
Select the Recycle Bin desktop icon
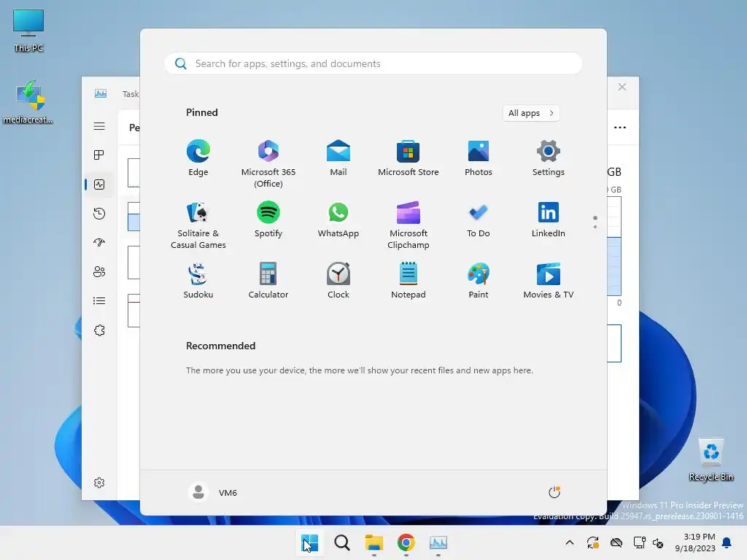point(711,460)
